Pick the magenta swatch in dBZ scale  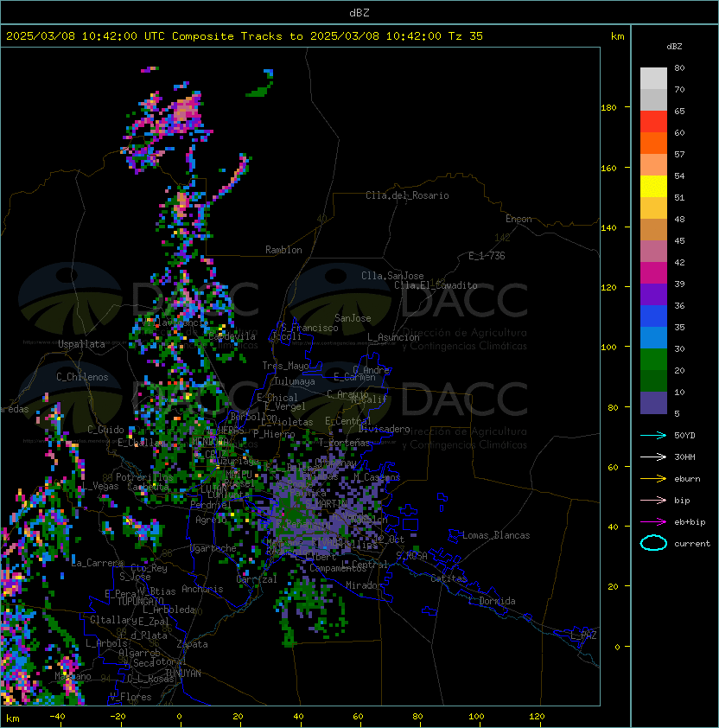point(653,273)
